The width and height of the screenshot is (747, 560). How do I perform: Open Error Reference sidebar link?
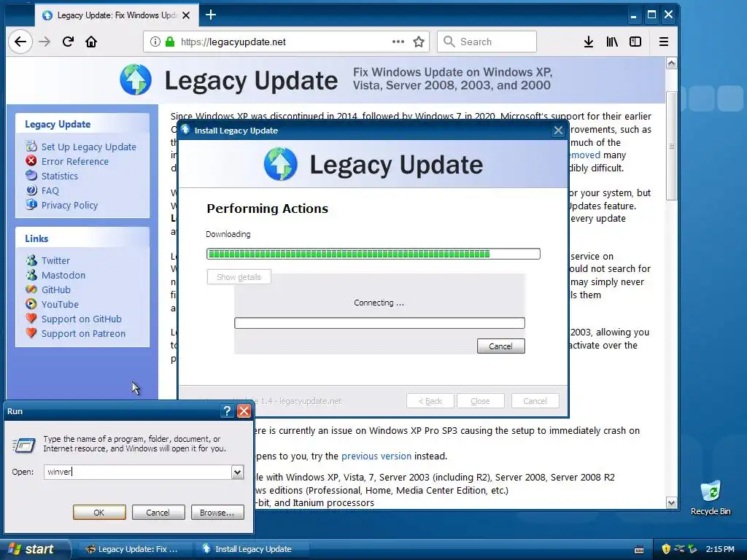point(75,161)
